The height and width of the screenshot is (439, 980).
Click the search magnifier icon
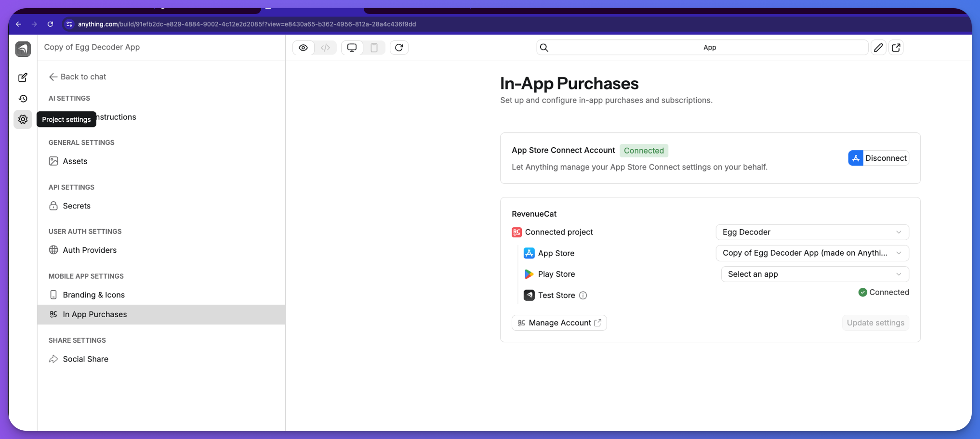pyautogui.click(x=544, y=48)
